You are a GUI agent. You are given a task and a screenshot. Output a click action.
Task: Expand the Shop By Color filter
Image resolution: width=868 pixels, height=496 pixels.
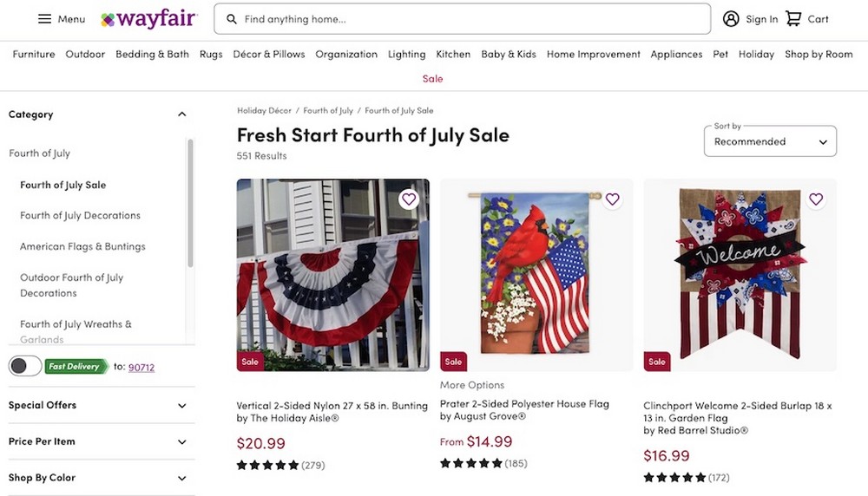[181, 479]
